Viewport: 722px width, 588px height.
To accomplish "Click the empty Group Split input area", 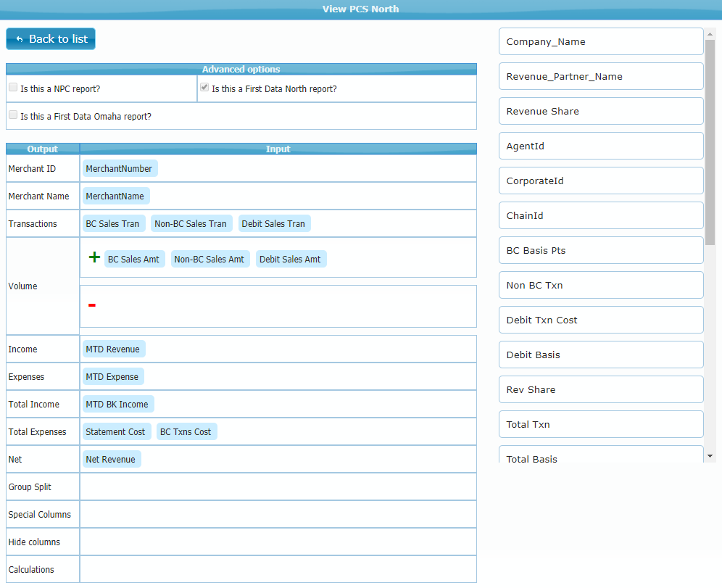I will [278, 487].
